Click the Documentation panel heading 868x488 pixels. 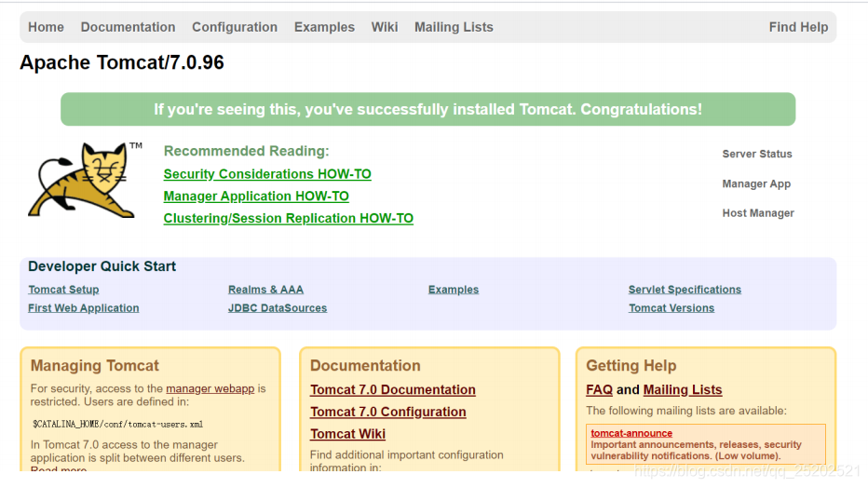[365, 366]
